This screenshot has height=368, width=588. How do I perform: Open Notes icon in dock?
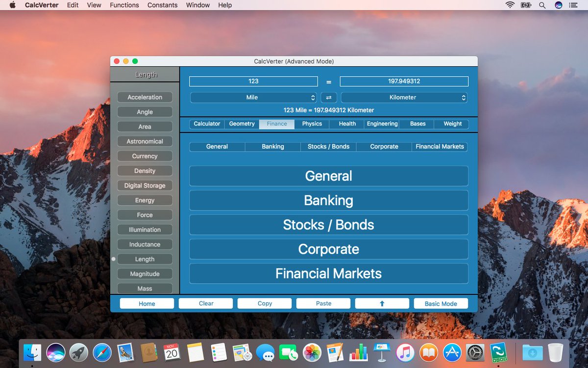[x=195, y=352]
